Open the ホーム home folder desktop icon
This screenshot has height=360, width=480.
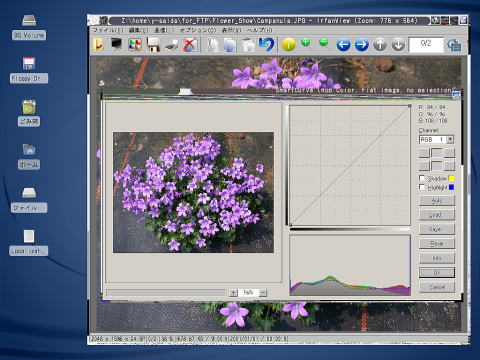pyautogui.click(x=29, y=156)
